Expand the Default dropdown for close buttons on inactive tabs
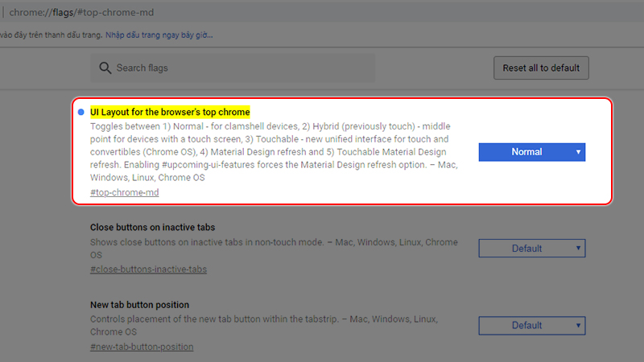Image resolution: width=644 pixels, height=362 pixels. [x=531, y=249]
